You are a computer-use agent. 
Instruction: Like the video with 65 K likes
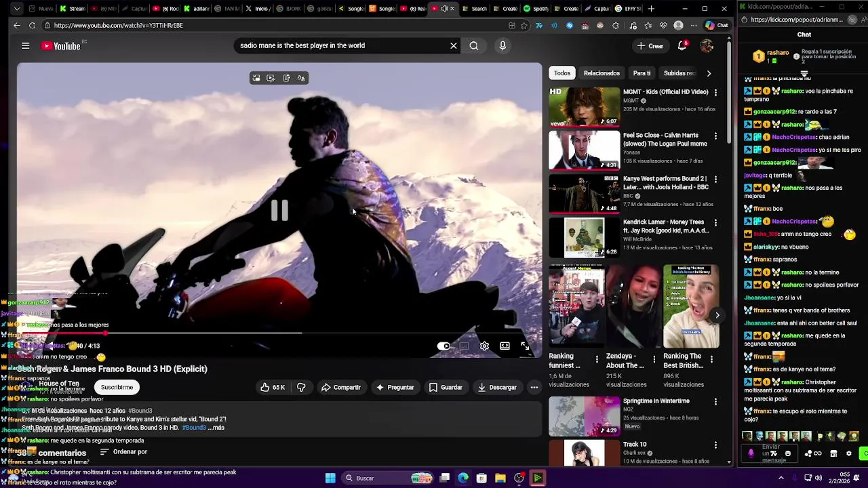273,387
